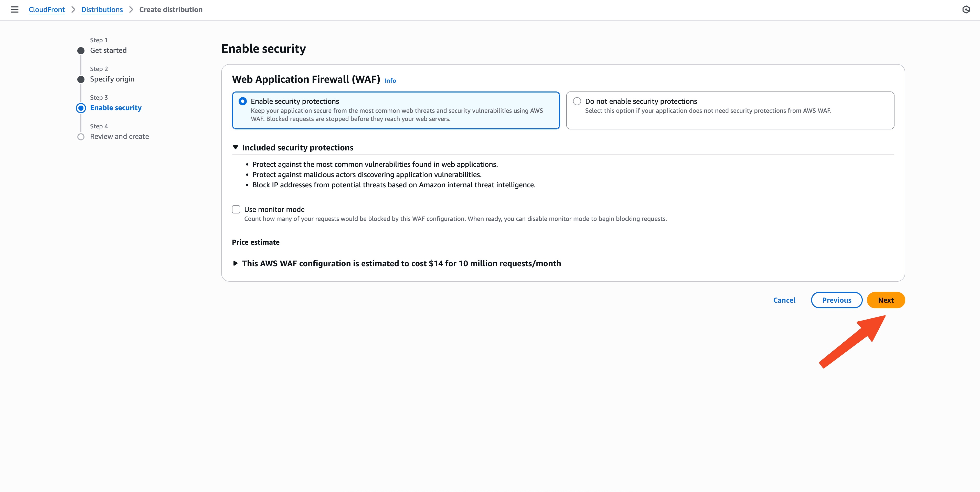
Task: Open the Info link beside Web Application Firewall
Action: click(390, 80)
